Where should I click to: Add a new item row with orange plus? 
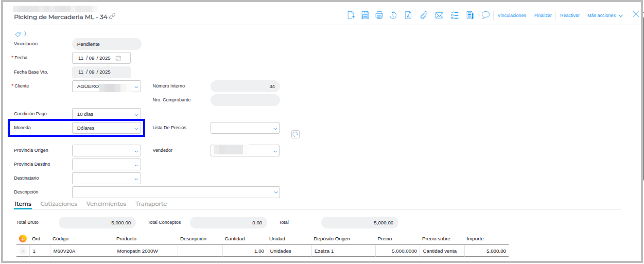click(23, 239)
